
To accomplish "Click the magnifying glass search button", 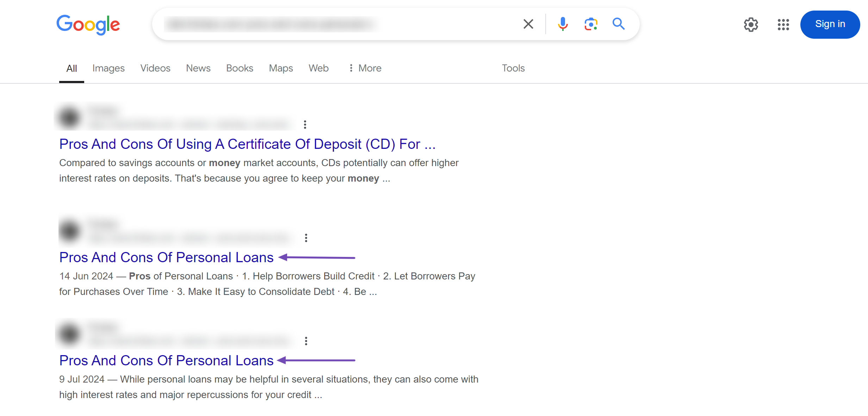I will pyautogui.click(x=619, y=24).
